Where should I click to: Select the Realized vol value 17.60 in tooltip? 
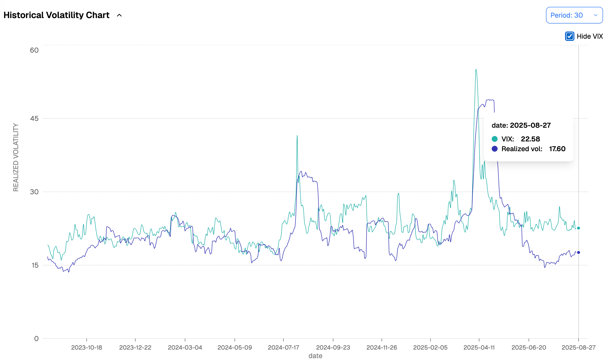[557, 149]
